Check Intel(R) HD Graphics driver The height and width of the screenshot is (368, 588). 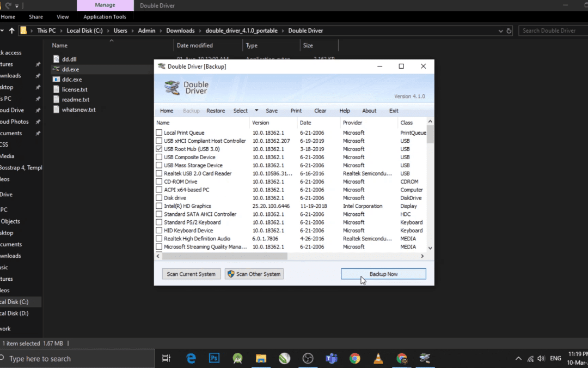click(x=159, y=206)
